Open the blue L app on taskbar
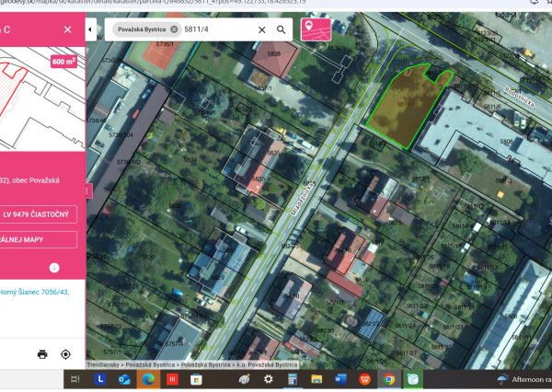This screenshot has height=392, width=552. click(100, 379)
